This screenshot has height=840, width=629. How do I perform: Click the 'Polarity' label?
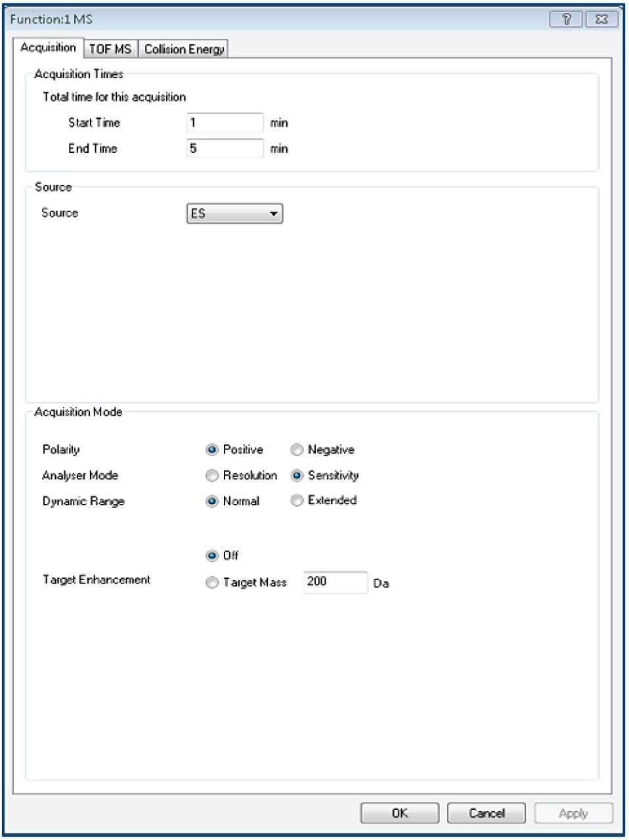[61, 450]
